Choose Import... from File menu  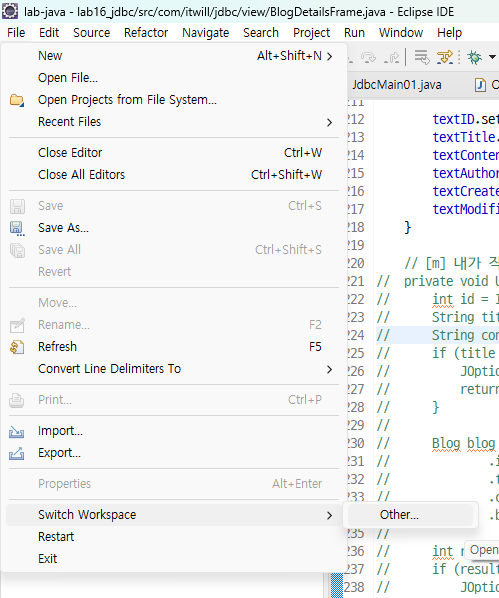pyautogui.click(x=174, y=431)
